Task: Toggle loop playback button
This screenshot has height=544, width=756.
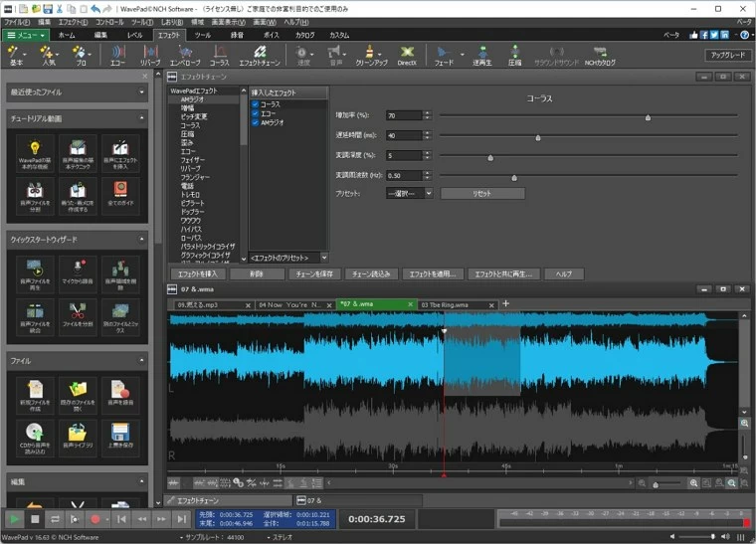Action: coord(55,519)
